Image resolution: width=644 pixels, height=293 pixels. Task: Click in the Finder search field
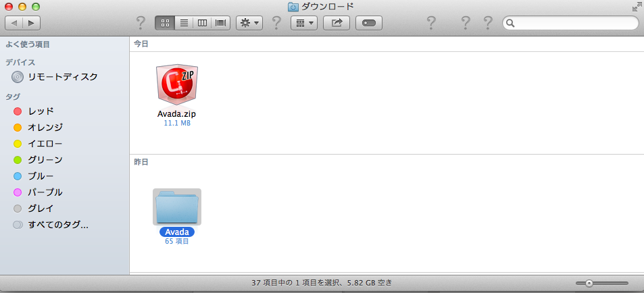point(570,23)
